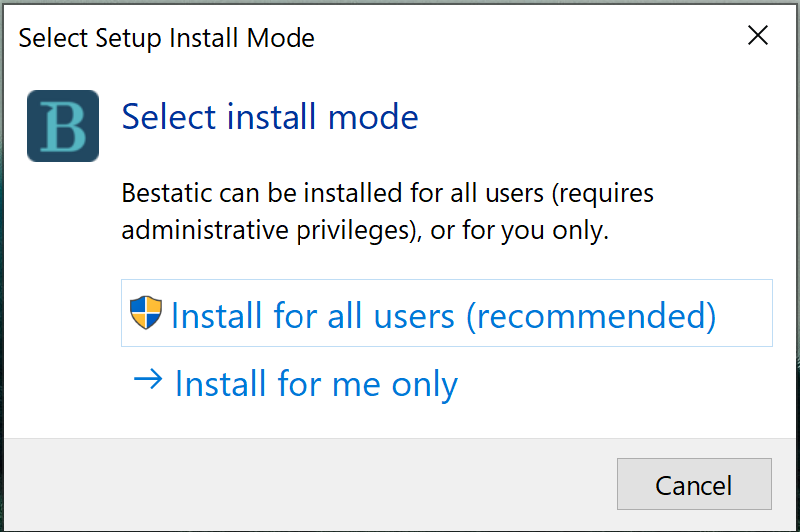The image size is (800, 532).
Task: Click the word "users" in the recommended option
Action: click(414, 315)
